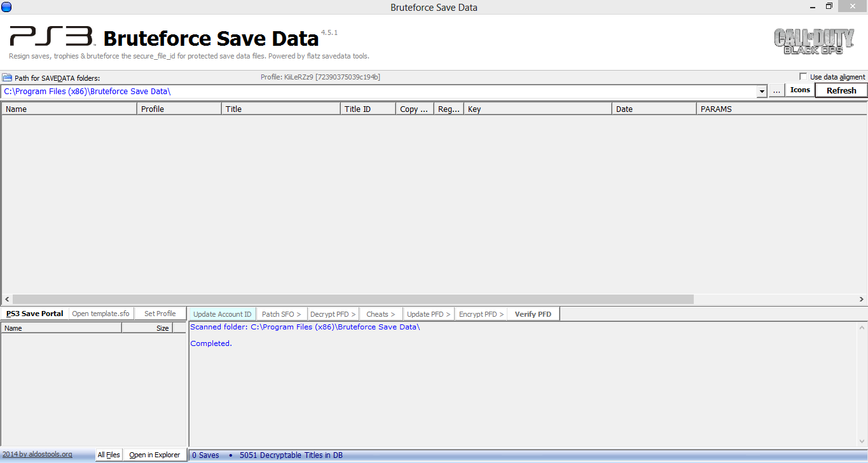The height and width of the screenshot is (463, 868).
Task: Click the Set Profile button
Action: point(160,314)
